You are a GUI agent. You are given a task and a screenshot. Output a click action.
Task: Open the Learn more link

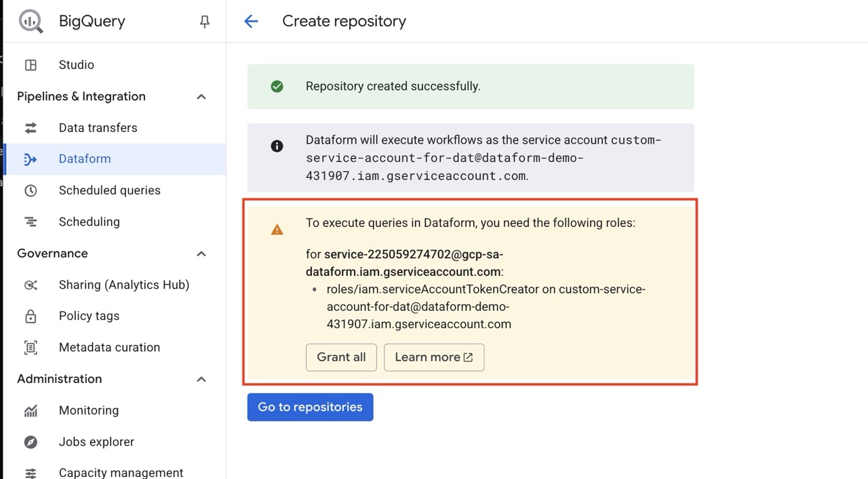[433, 357]
